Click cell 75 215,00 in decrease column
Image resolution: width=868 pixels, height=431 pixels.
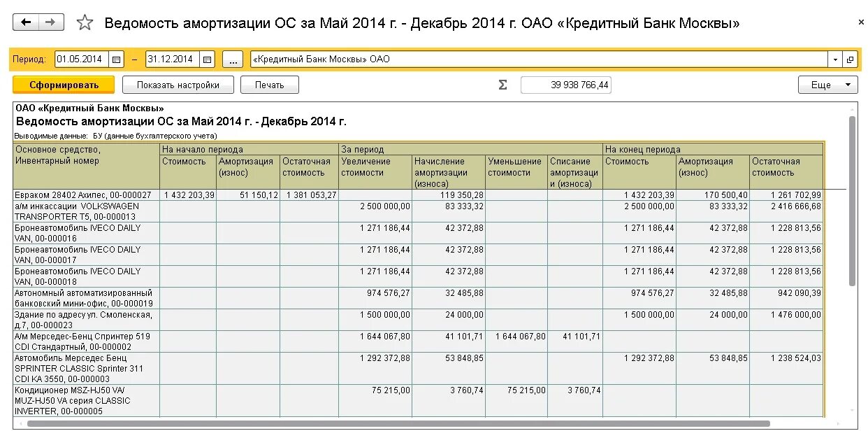[x=516, y=400]
